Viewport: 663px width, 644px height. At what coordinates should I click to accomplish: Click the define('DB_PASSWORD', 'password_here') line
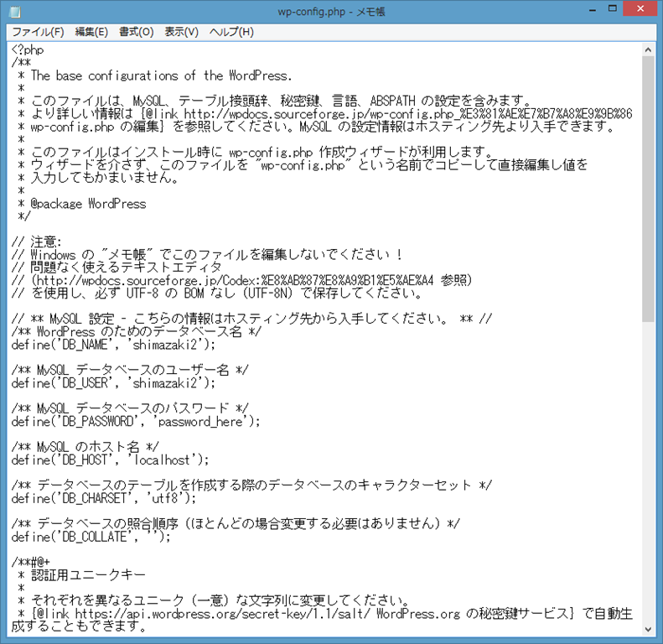136,422
